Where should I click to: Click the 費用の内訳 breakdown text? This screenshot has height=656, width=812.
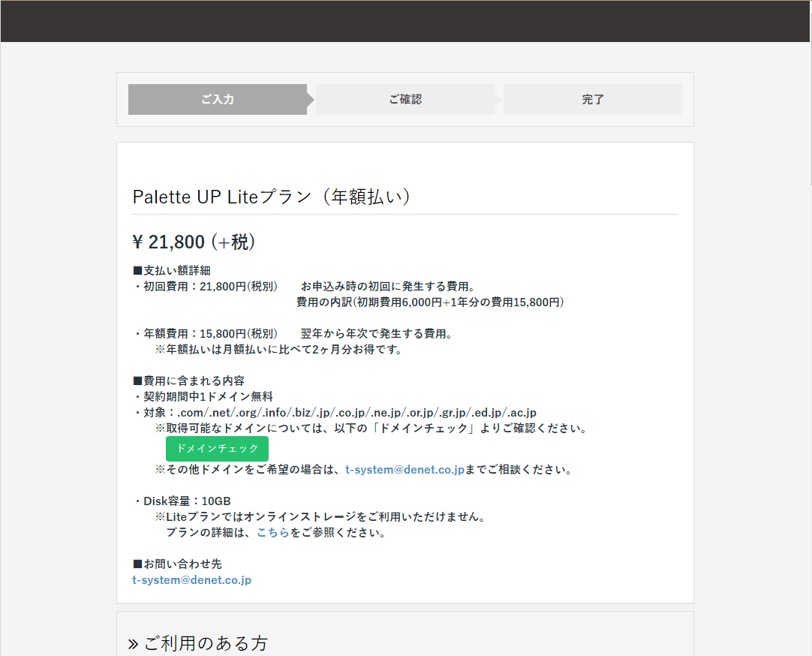(430, 302)
